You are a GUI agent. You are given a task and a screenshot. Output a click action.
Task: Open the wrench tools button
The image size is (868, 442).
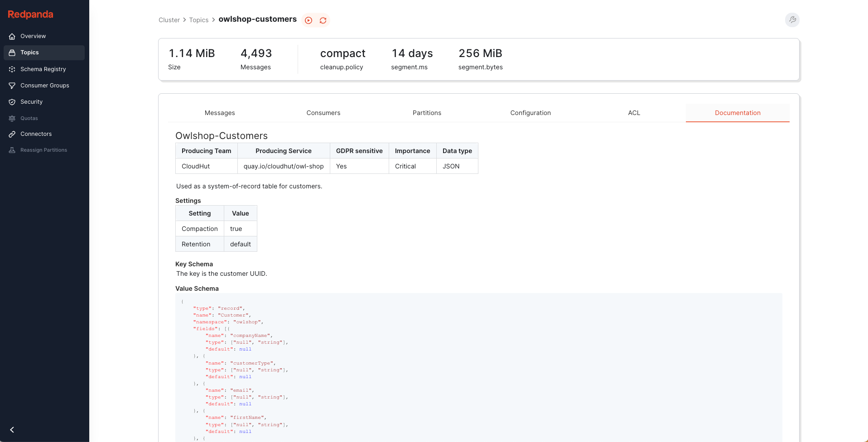(792, 20)
